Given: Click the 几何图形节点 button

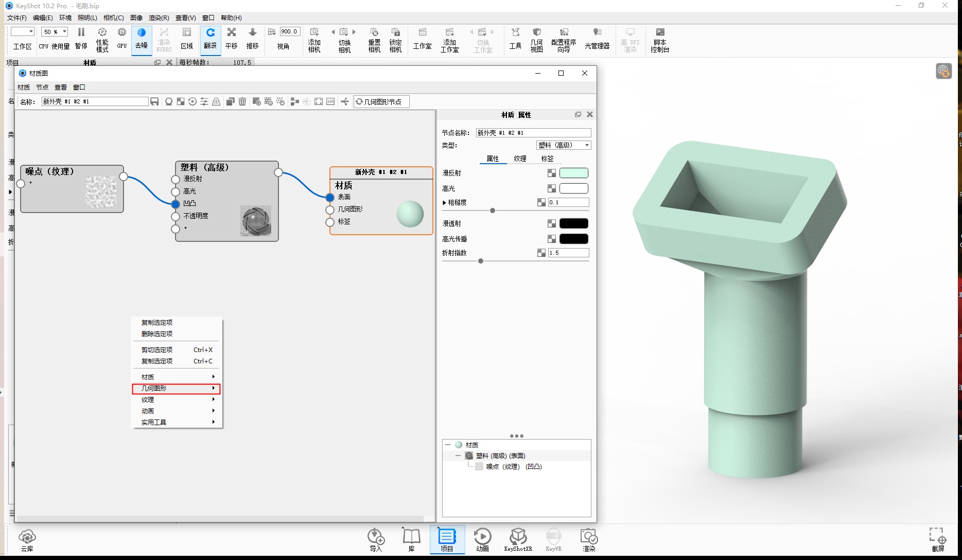Looking at the screenshot, I should (x=381, y=101).
